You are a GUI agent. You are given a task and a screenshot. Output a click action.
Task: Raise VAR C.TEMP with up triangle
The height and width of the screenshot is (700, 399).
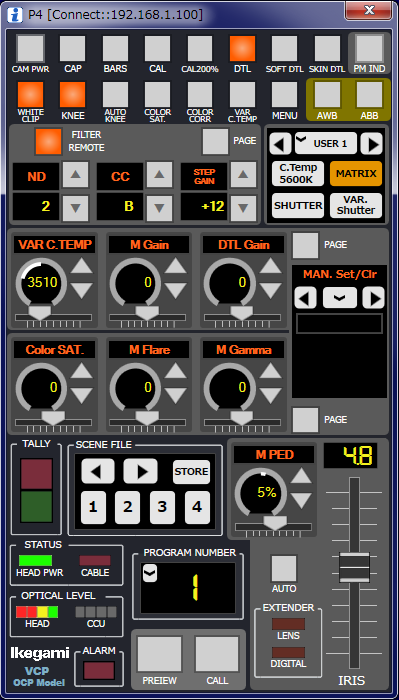(82, 266)
